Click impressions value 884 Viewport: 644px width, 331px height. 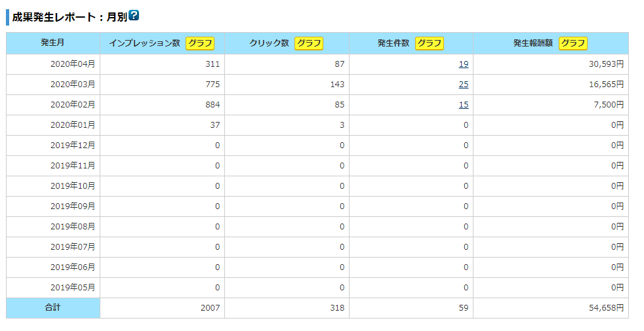click(212, 105)
